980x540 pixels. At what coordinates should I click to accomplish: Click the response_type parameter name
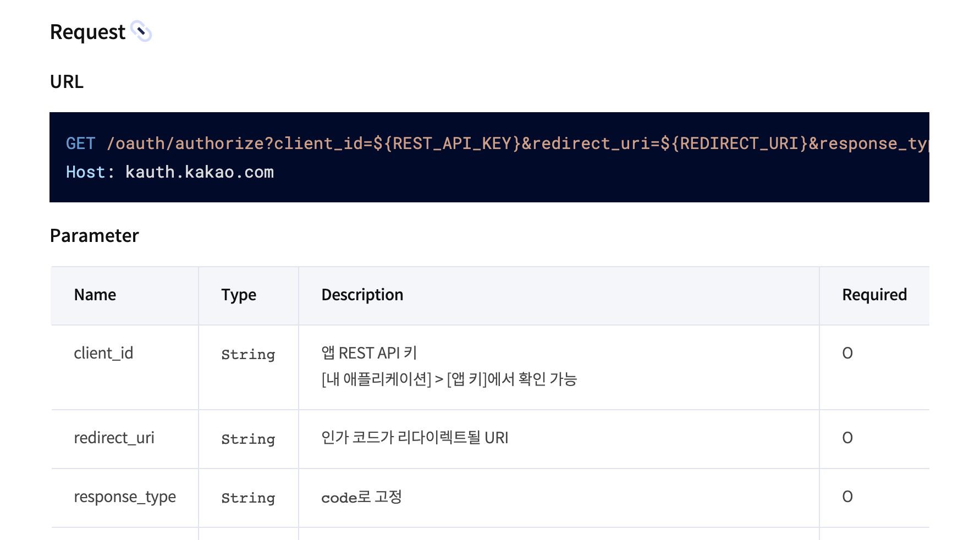point(125,497)
